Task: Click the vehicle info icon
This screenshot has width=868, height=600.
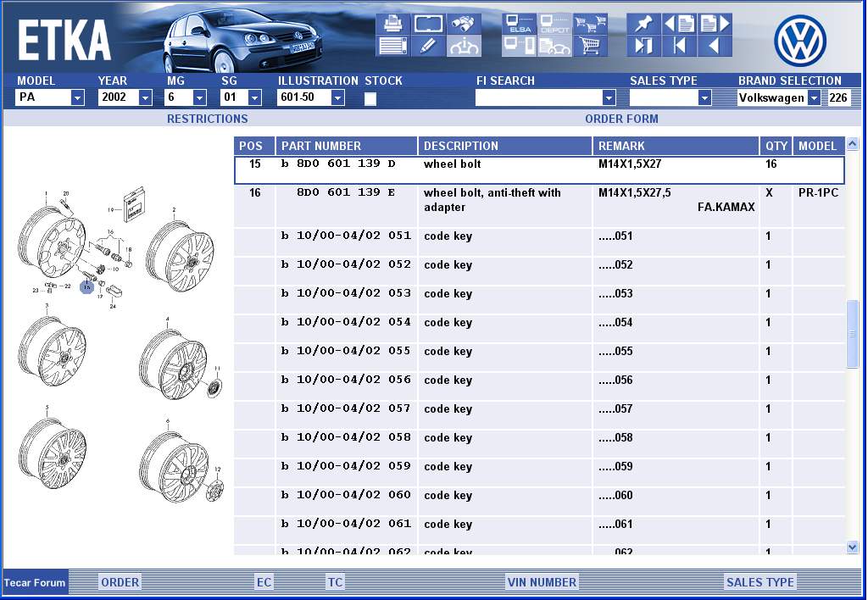Action: tap(464, 46)
